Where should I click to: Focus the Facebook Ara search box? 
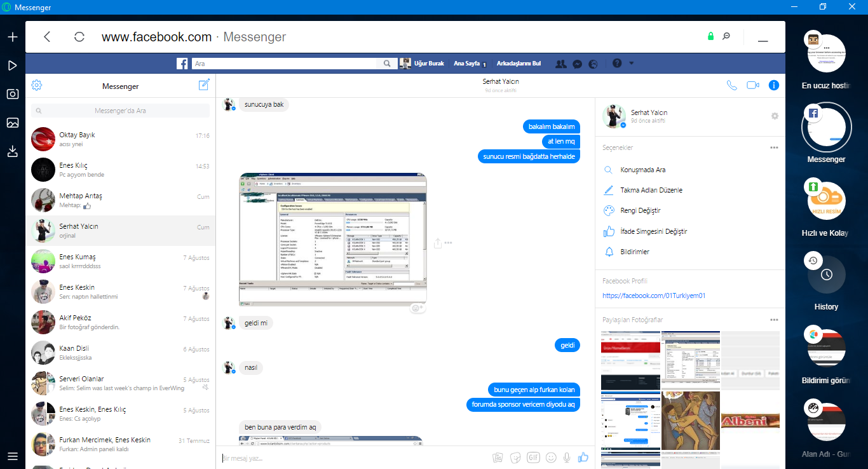[286, 64]
